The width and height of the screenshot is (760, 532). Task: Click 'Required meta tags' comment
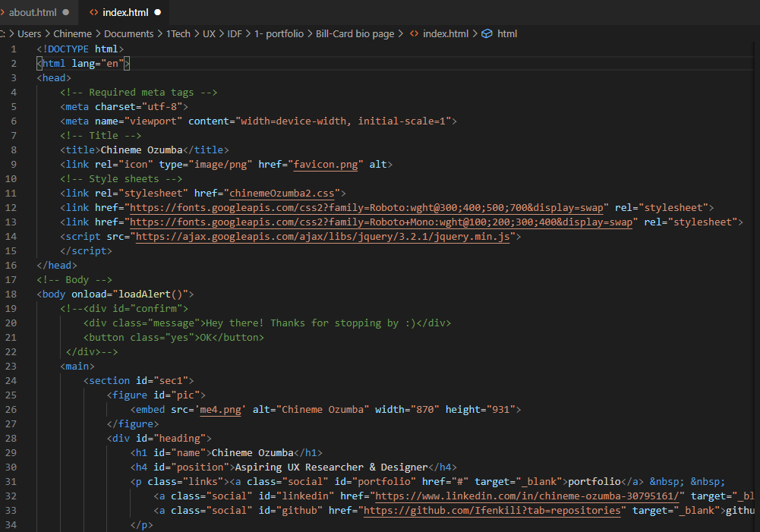[141, 92]
